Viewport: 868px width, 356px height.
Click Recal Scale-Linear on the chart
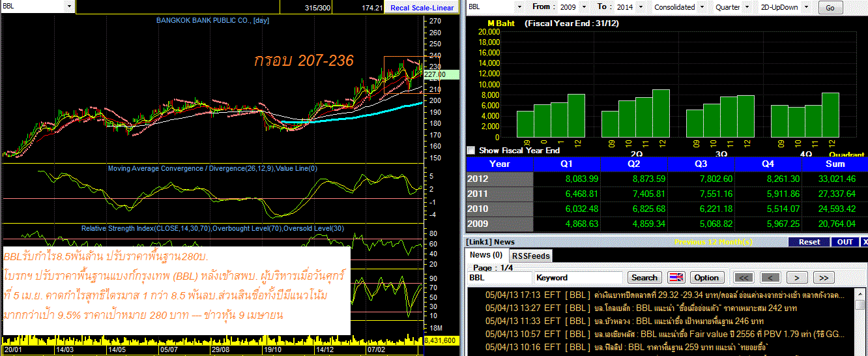coord(422,8)
